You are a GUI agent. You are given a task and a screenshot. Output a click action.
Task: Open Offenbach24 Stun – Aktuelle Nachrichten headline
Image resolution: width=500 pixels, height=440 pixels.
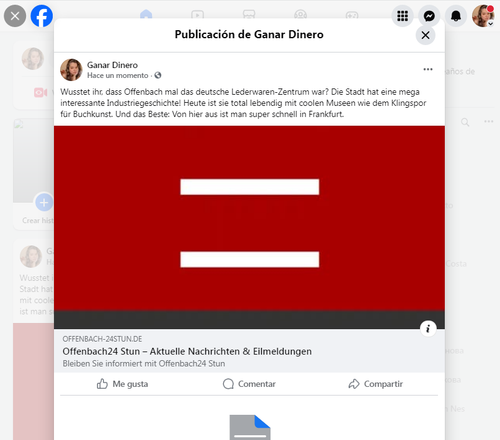[187, 351]
